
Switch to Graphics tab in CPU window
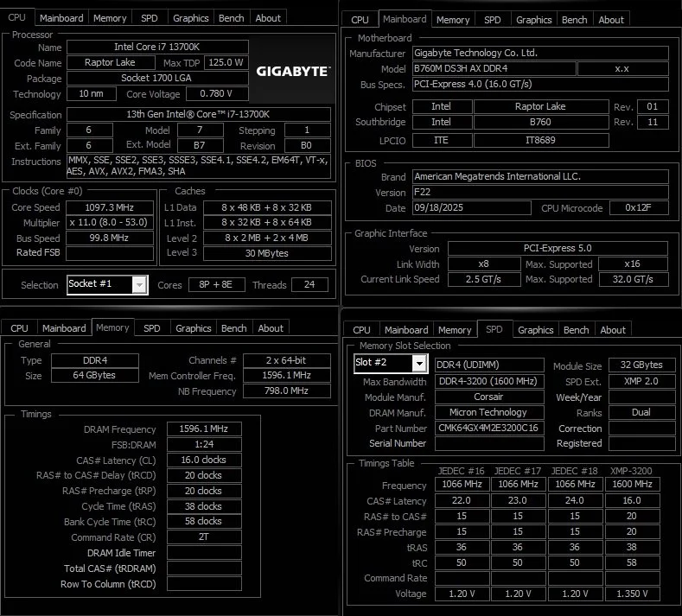coord(190,18)
